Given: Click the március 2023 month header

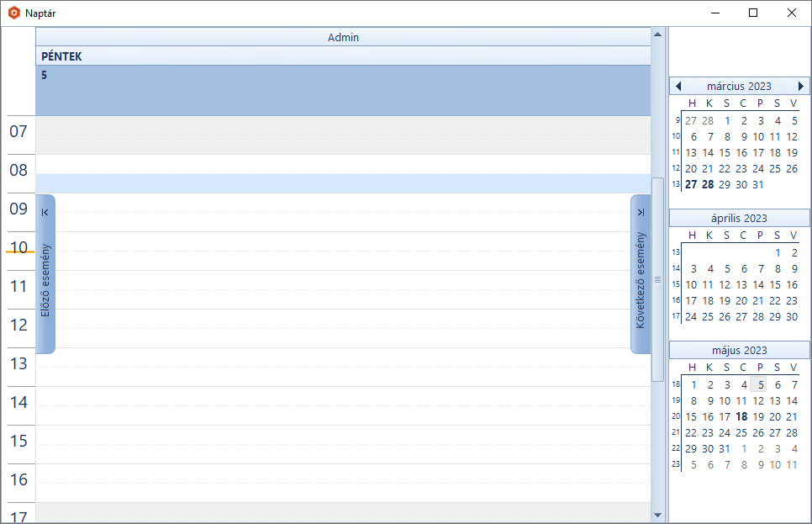Looking at the screenshot, I should tap(739, 87).
